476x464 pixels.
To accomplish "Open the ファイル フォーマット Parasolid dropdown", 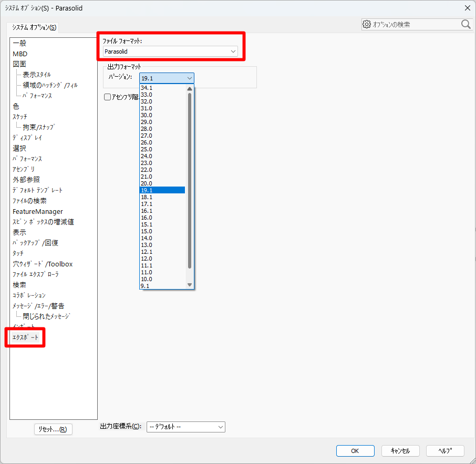I will 171,51.
